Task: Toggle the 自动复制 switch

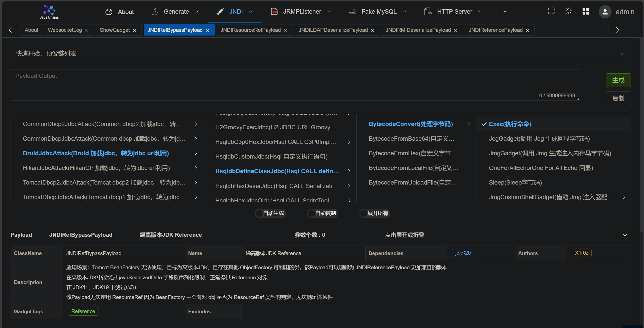Action: [323, 213]
